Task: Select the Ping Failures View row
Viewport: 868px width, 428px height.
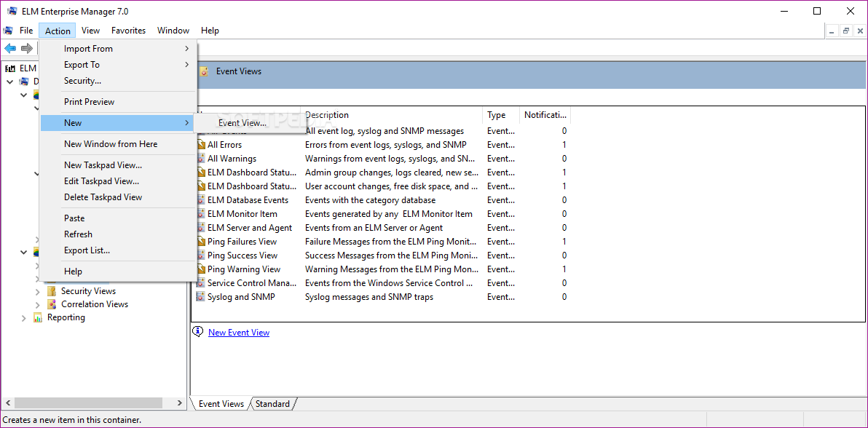Action: pyautogui.click(x=383, y=242)
